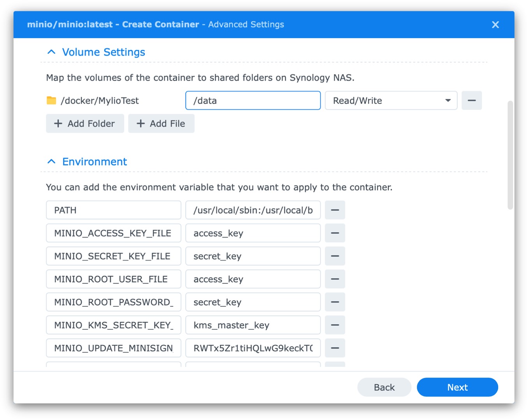Image resolution: width=527 pixels, height=420 pixels.
Task: Edit the MINIO_UPDATE_MINISIGN name field
Action: point(114,348)
